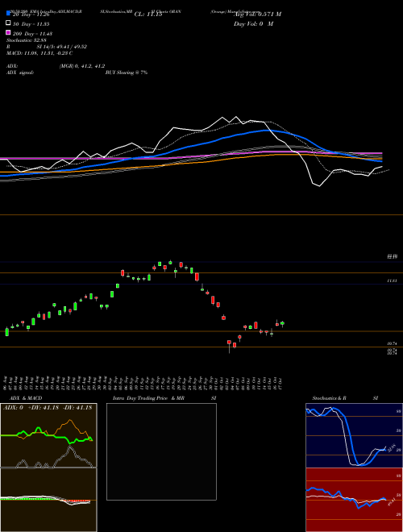Click the 12.19 price level label
The height and width of the screenshot is (532, 403).
click(393, 257)
